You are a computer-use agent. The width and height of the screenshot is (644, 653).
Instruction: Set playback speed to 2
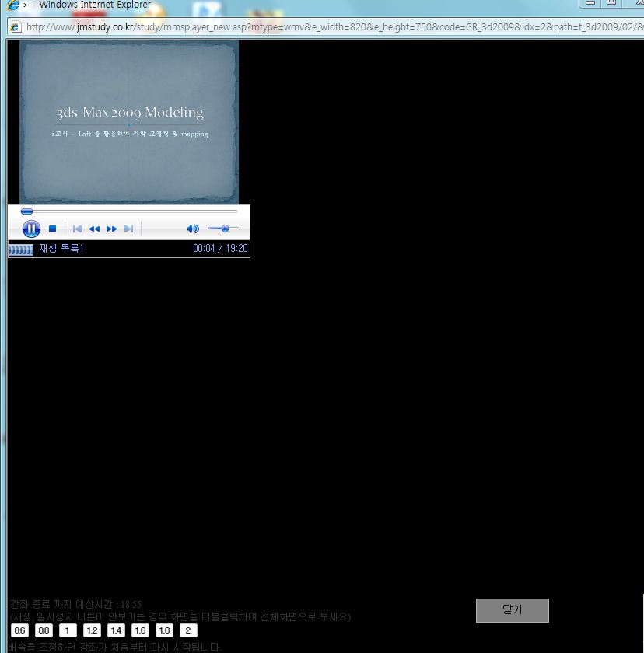188,630
